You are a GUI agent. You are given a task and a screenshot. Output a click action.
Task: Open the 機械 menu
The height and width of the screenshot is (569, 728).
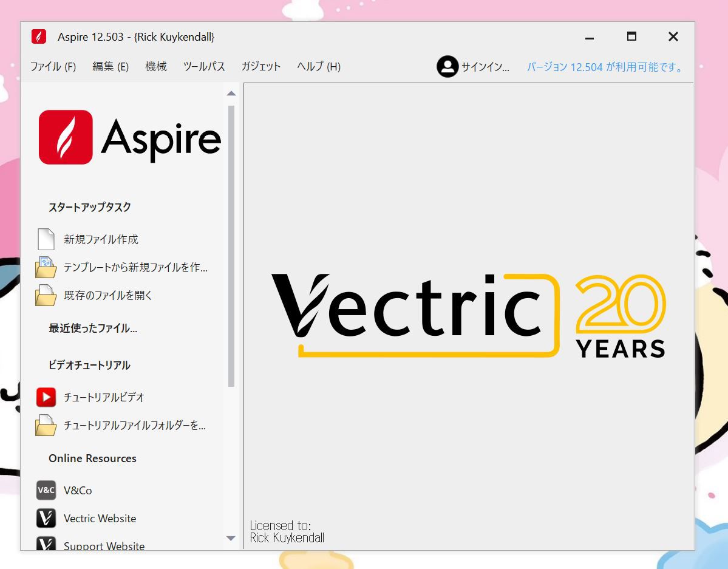(x=156, y=66)
